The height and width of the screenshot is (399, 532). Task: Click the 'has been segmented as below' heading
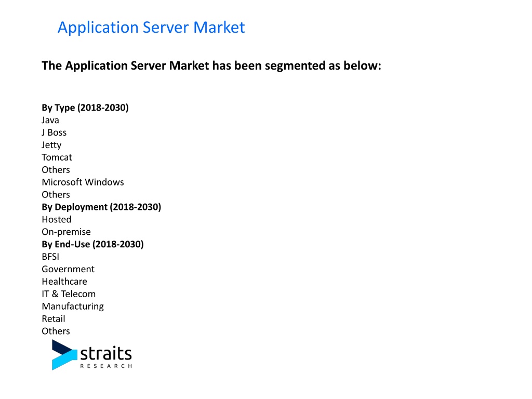(211, 65)
